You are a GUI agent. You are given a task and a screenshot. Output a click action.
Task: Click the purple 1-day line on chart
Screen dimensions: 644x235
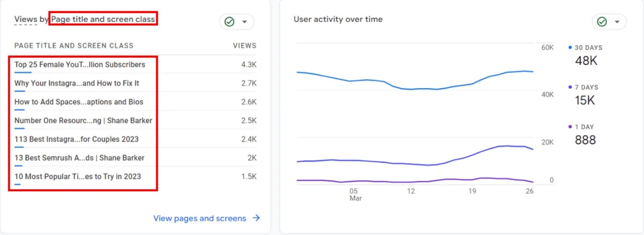click(411, 182)
